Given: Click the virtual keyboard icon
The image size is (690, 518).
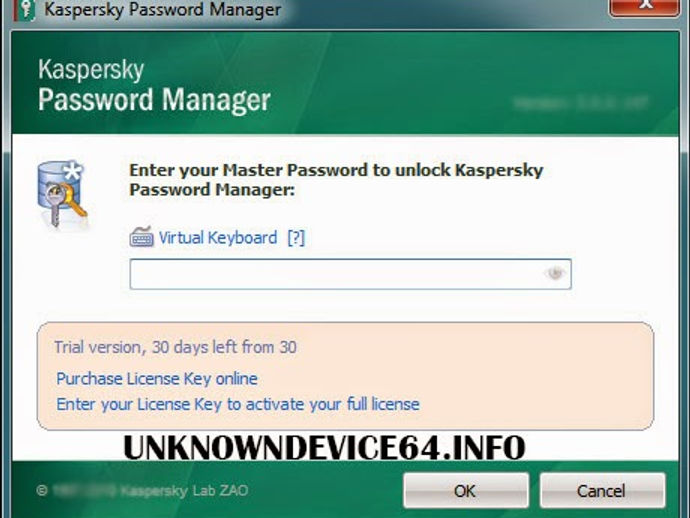Looking at the screenshot, I should click(x=142, y=237).
